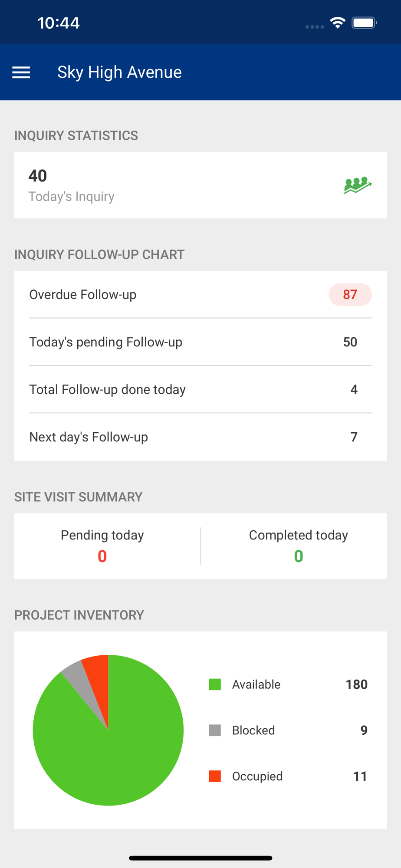Open Today's pending Follow-up row
The height and width of the screenshot is (868, 401).
coord(200,342)
